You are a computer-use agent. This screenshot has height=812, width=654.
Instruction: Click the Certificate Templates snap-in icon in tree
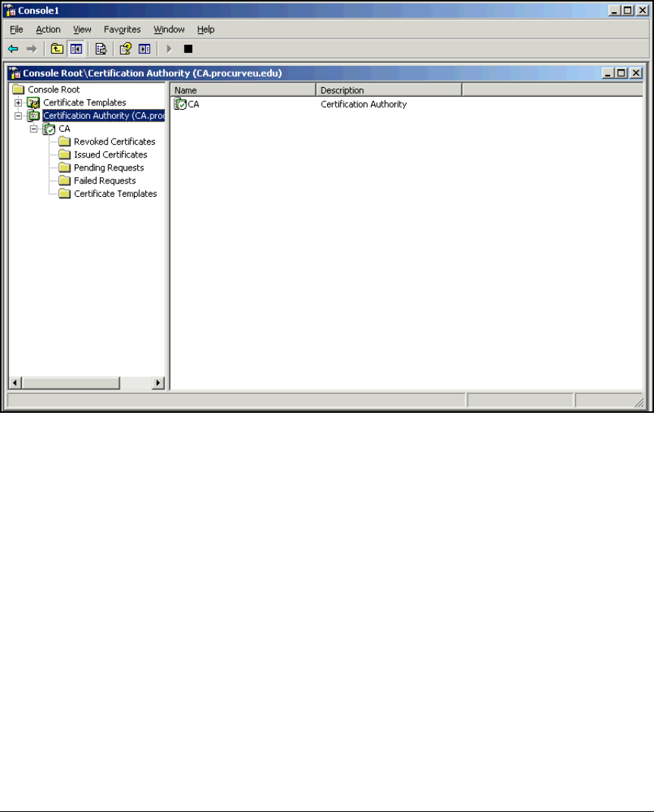(x=33, y=102)
